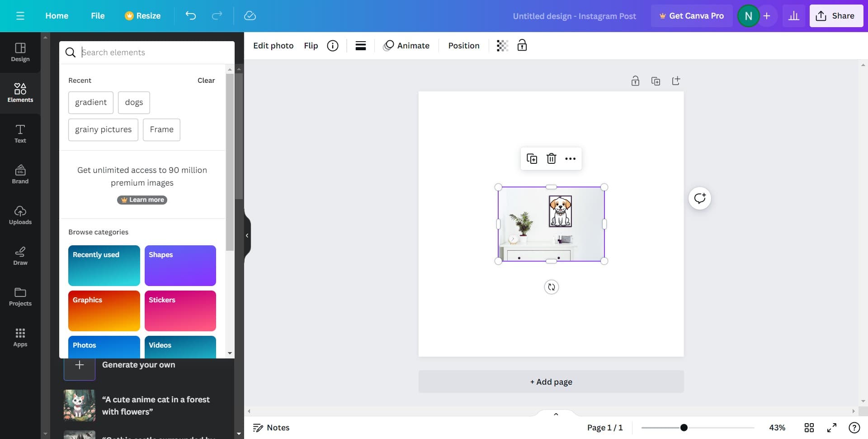Click the Add page button
Image resolution: width=868 pixels, height=439 pixels.
coord(551,382)
